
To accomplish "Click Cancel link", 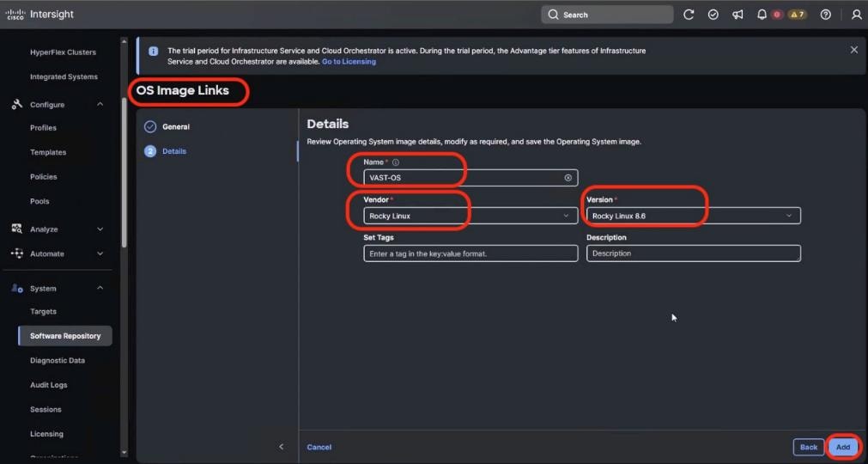I will tap(319, 447).
